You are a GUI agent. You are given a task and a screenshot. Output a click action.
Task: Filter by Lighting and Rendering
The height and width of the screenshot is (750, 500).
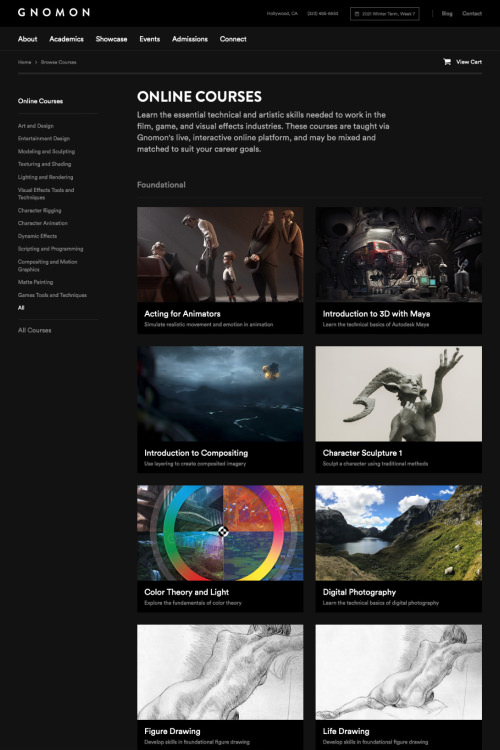click(45, 177)
